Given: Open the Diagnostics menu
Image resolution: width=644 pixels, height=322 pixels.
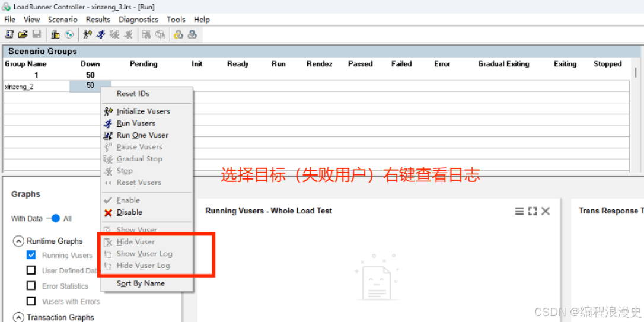Looking at the screenshot, I should coord(138,20).
